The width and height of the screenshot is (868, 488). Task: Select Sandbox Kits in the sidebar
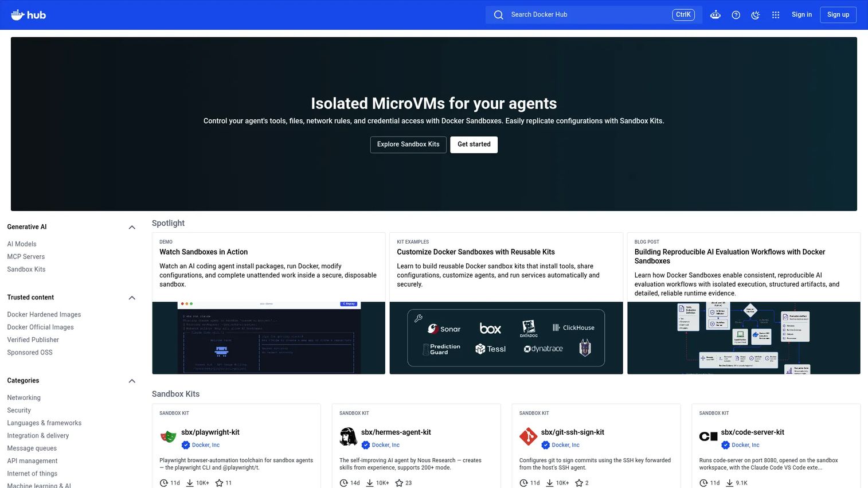26,270
